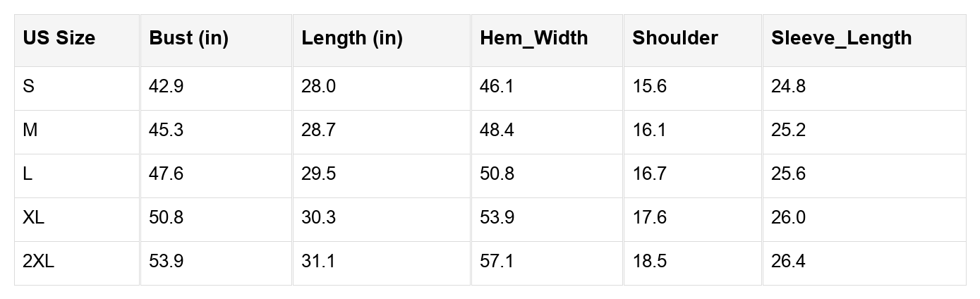This screenshot has height=299, width=980.
Task: Click the size M row label
Action: click(30, 130)
